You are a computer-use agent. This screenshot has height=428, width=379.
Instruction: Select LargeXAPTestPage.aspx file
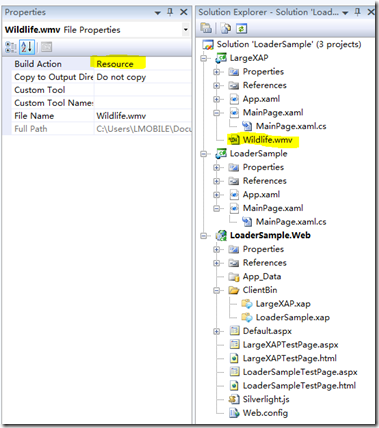coord(290,345)
